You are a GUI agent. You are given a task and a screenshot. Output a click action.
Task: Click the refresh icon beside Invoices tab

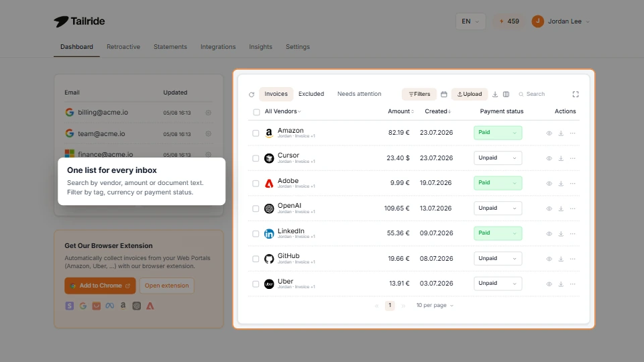pyautogui.click(x=252, y=95)
